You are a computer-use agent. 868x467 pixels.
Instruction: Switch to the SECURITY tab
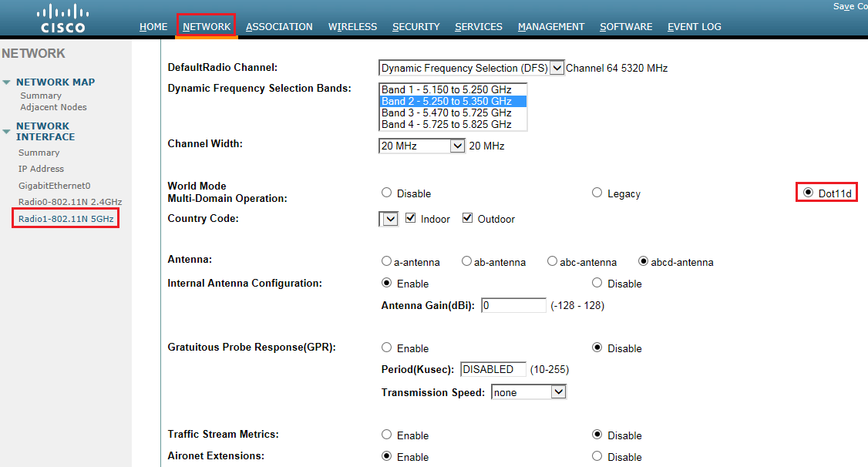pos(415,26)
